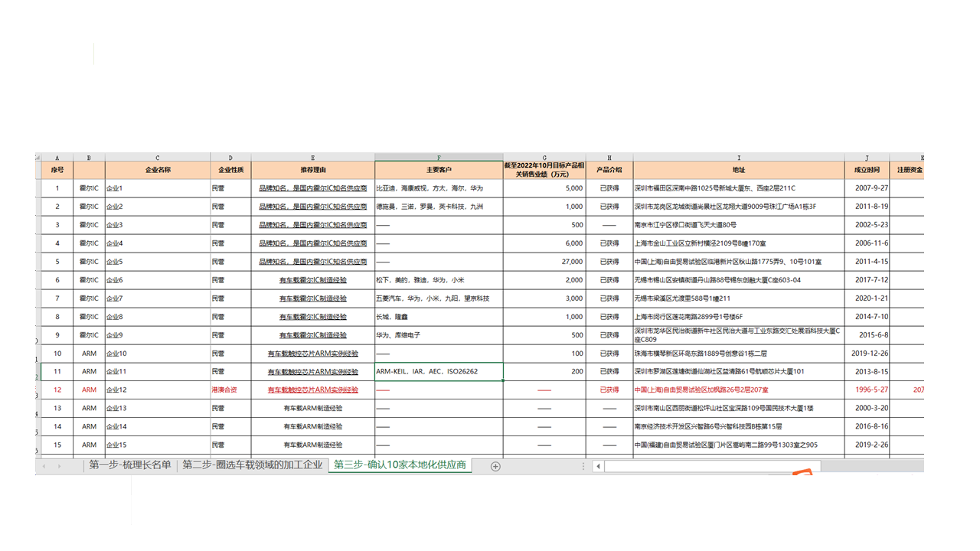Switch to 第一步-梳理长名单 sheet tab
The width and height of the screenshot is (980, 551).
click(x=129, y=465)
